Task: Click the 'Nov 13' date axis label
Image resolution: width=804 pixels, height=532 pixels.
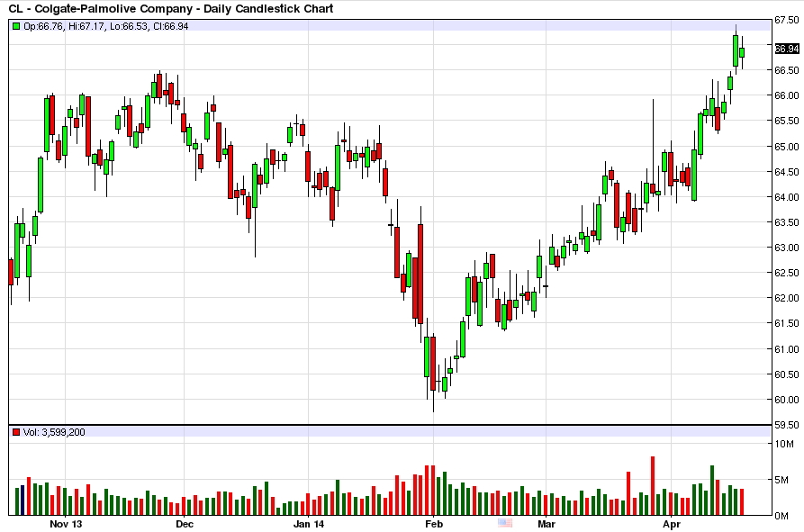Action: click(66, 524)
